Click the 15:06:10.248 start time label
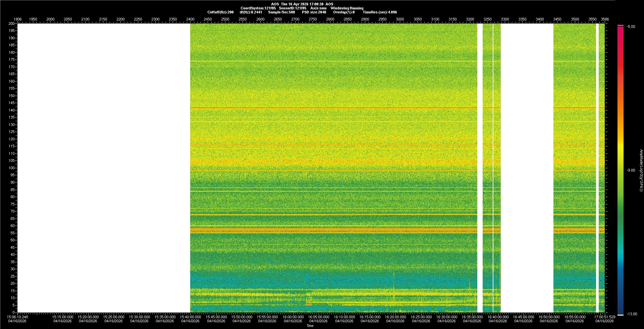 coord(18,317)
